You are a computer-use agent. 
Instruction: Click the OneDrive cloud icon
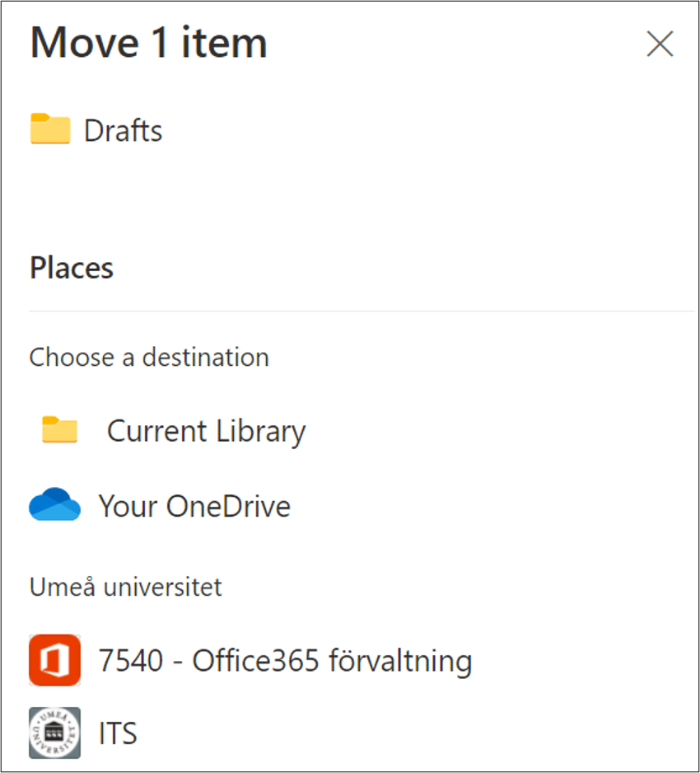coord(54,505)
